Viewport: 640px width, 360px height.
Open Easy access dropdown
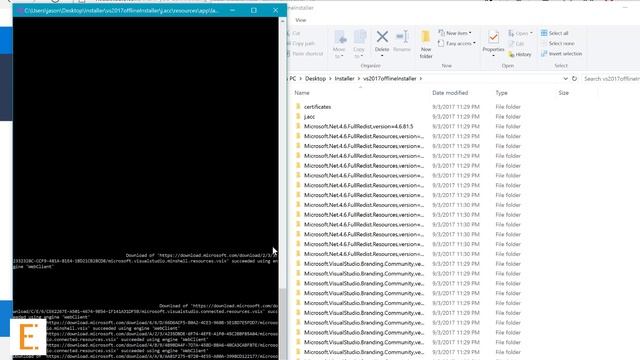[x=456, y=43]
